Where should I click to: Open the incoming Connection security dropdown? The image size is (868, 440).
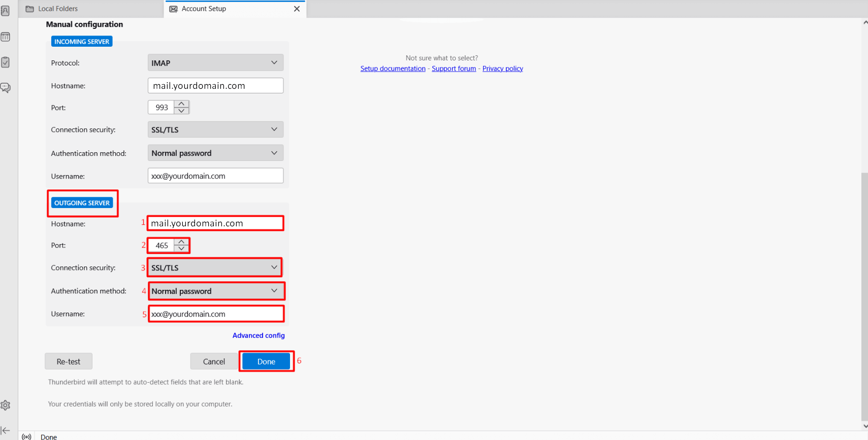pos(215,130)
